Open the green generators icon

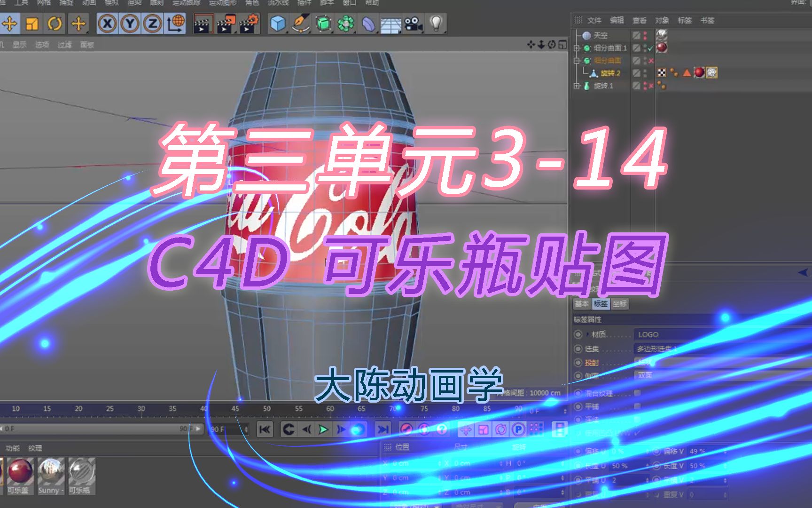323,23
